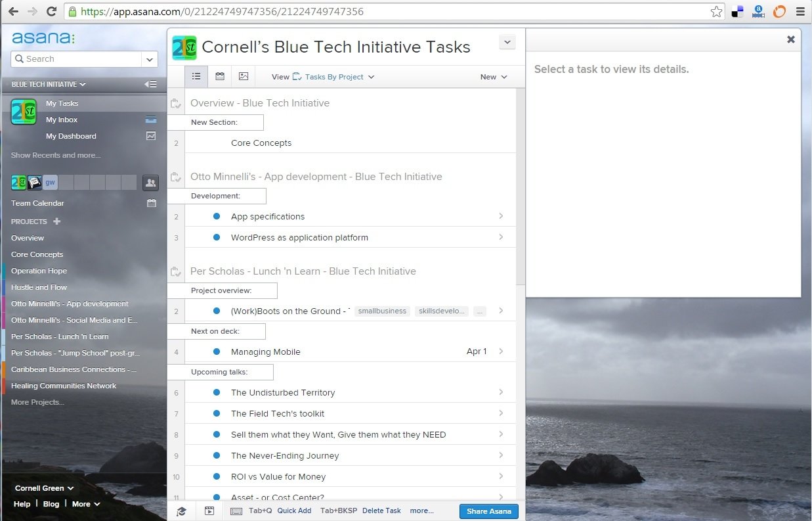Click My Dashboard chart icon
This screenshot has height=521, width=812.
click(x=151, y=136)
